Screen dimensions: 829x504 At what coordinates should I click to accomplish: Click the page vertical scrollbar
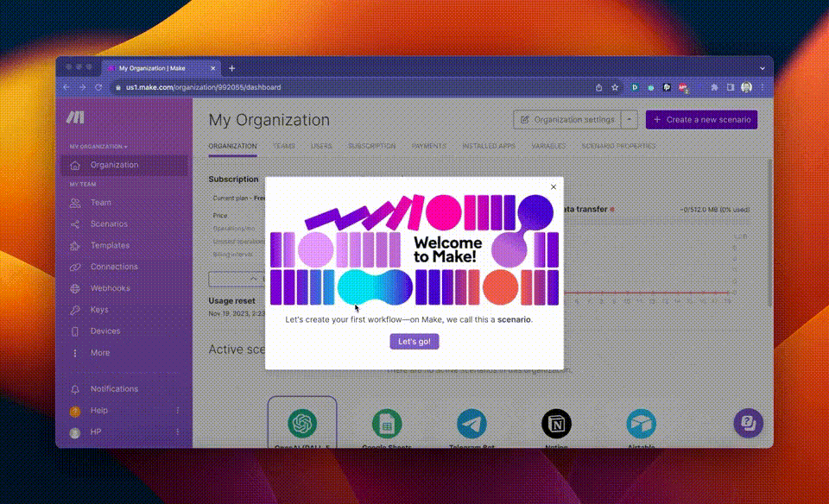coord(769,232)
